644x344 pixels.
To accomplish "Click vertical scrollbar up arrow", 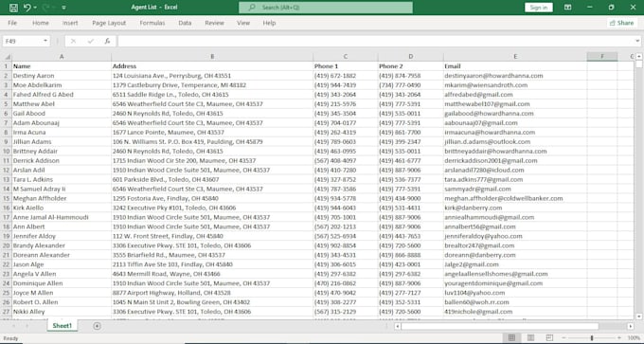I will click(x=638, y=56).
